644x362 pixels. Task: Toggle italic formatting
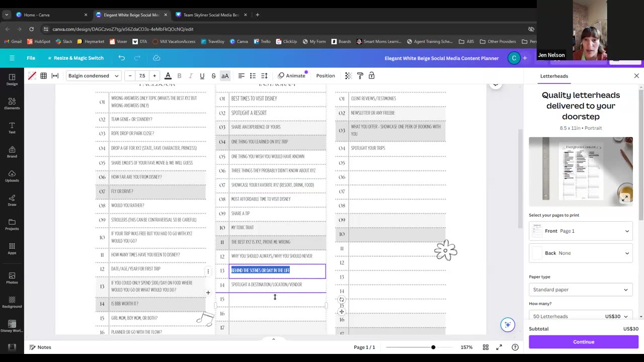191,75
